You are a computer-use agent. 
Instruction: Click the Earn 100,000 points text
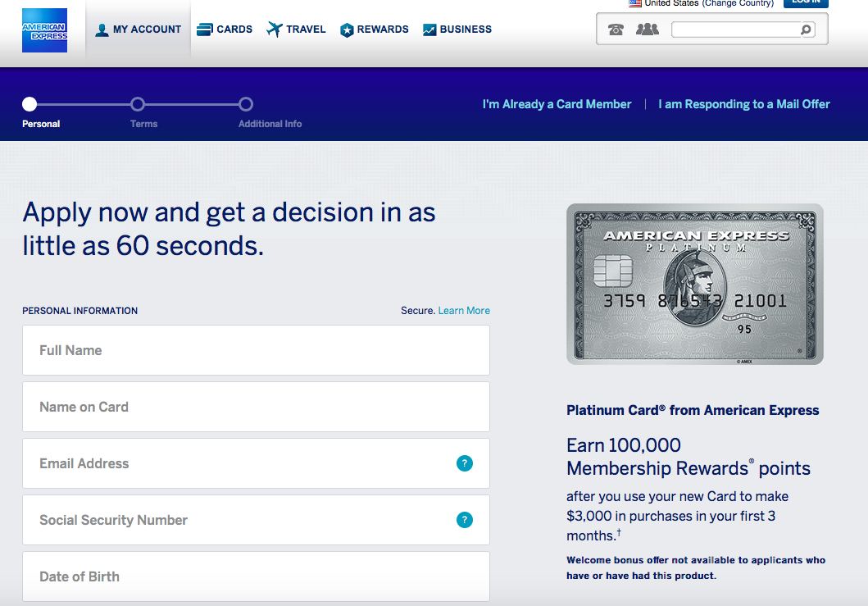688,457
